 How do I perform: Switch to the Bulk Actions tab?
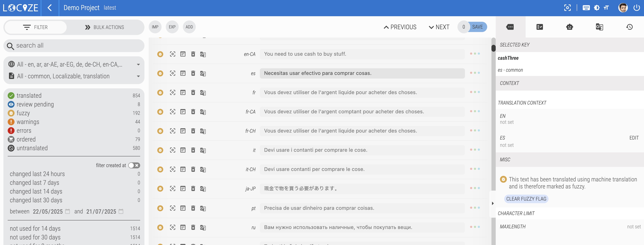point(104,27)
